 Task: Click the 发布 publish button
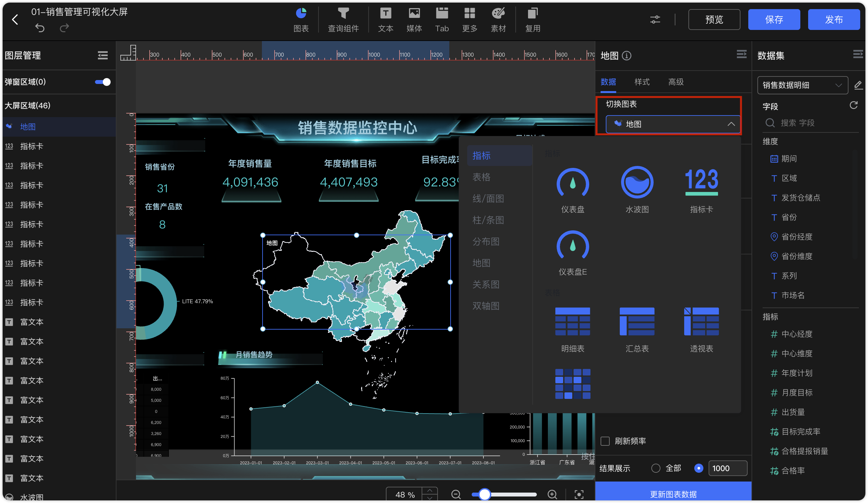pos(834,20)
